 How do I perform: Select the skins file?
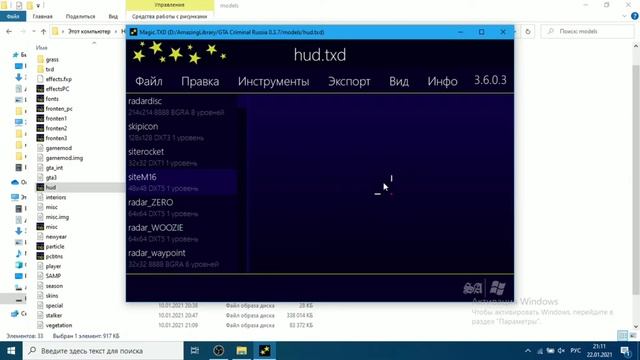[x=52, y=296]
